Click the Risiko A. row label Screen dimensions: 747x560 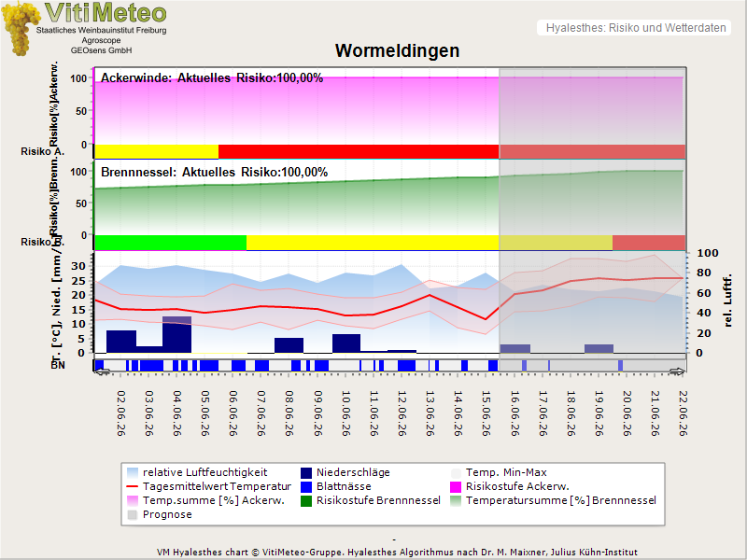[42, 151]
